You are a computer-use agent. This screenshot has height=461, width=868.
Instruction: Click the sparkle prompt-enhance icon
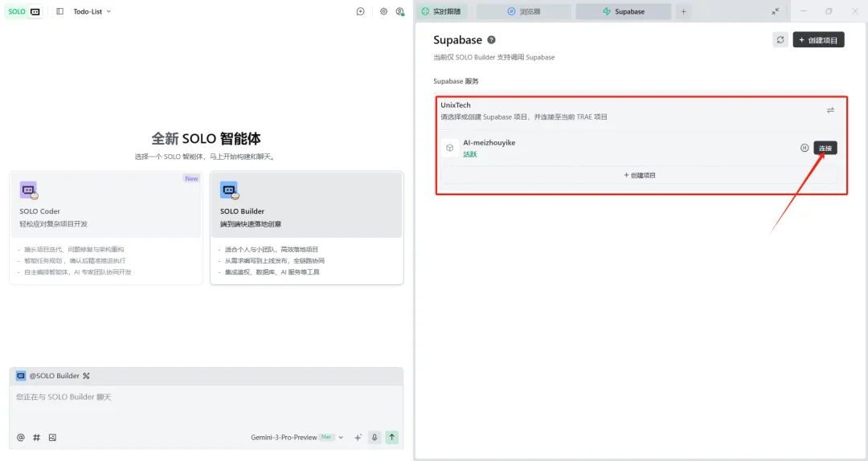tap(358, 437)
